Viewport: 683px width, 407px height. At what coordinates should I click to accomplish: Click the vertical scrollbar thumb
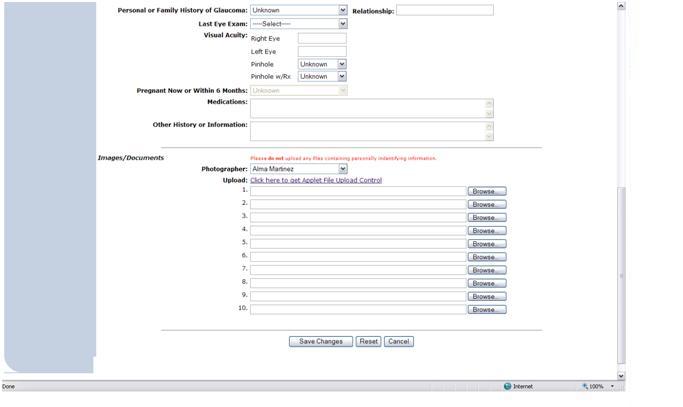pos(621,275)
